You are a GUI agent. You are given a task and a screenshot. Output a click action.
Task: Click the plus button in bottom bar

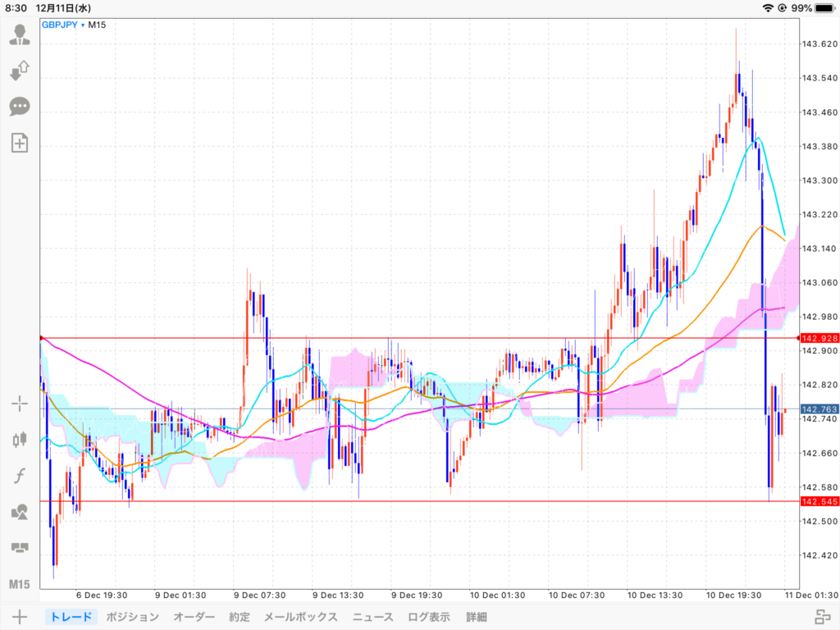click(x=20, y=617)
